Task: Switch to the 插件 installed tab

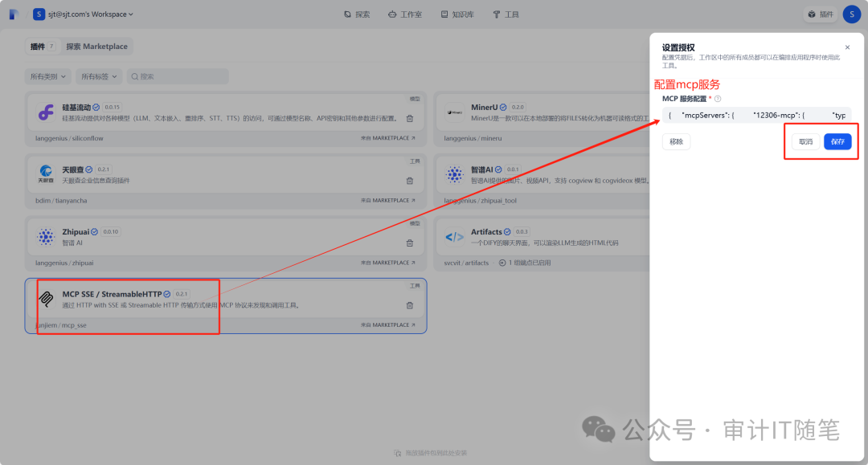Action: [42, 47]
